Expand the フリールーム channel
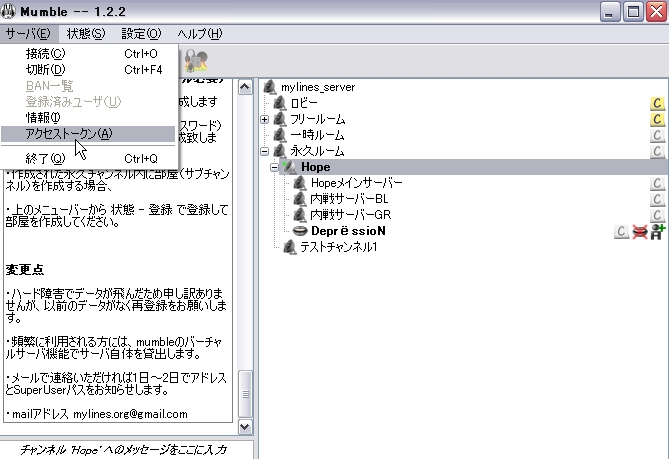 coord(265,119)
